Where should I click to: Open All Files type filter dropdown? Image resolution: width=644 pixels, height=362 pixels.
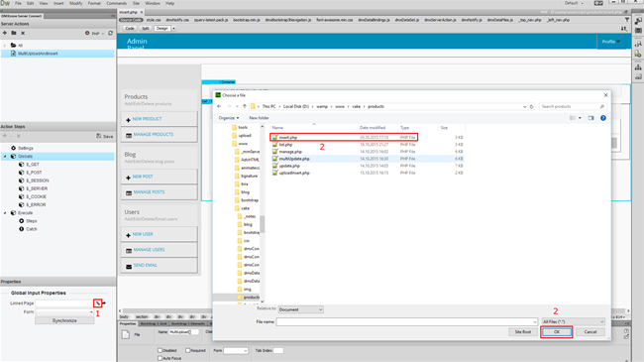pos(573,321)
